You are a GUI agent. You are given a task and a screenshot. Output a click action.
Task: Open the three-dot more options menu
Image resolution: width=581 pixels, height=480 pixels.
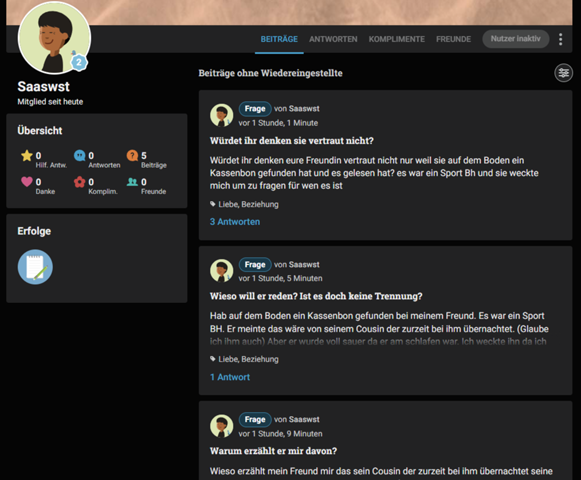pos(561,39)
